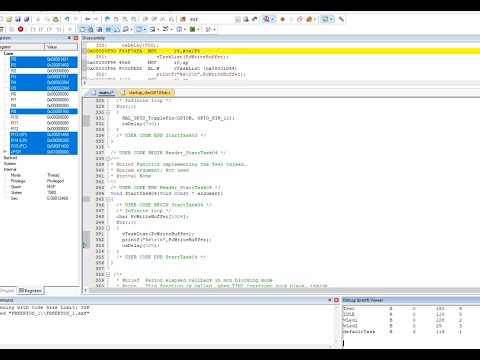
Task: Open Find in Files toolbar icon
Action: click(183, 19)
